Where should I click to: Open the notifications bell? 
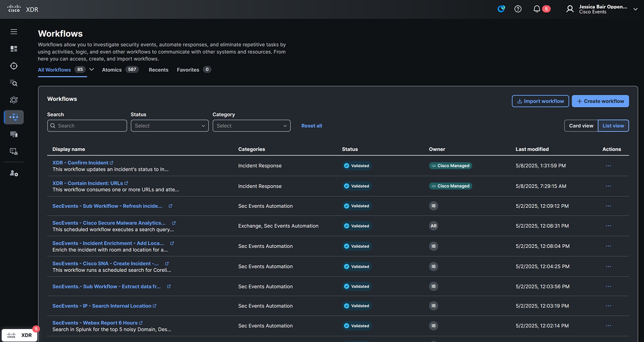point(537,9)
